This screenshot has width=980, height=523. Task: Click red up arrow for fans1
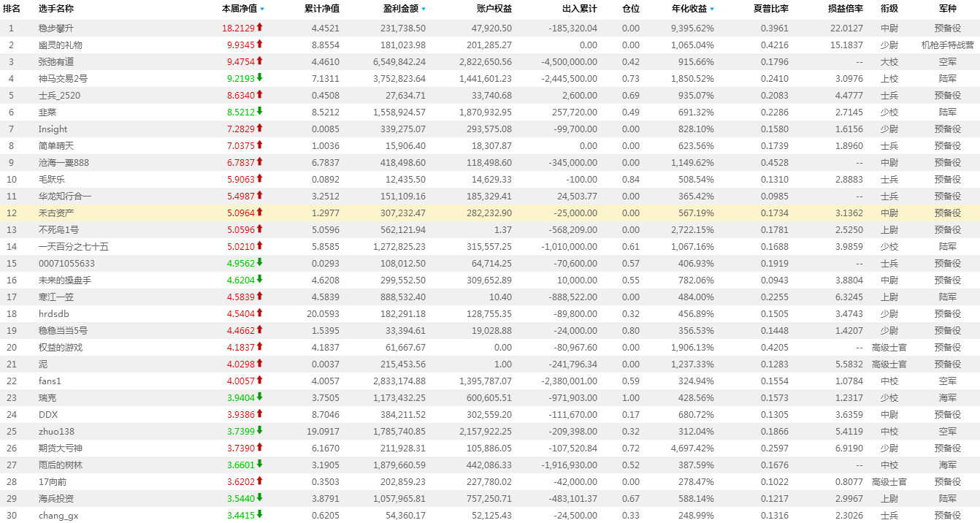pos(259,380)
